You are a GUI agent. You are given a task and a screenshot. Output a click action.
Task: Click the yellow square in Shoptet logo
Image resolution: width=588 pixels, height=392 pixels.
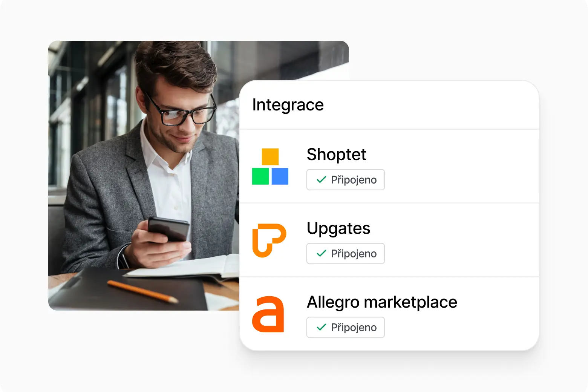270,157
